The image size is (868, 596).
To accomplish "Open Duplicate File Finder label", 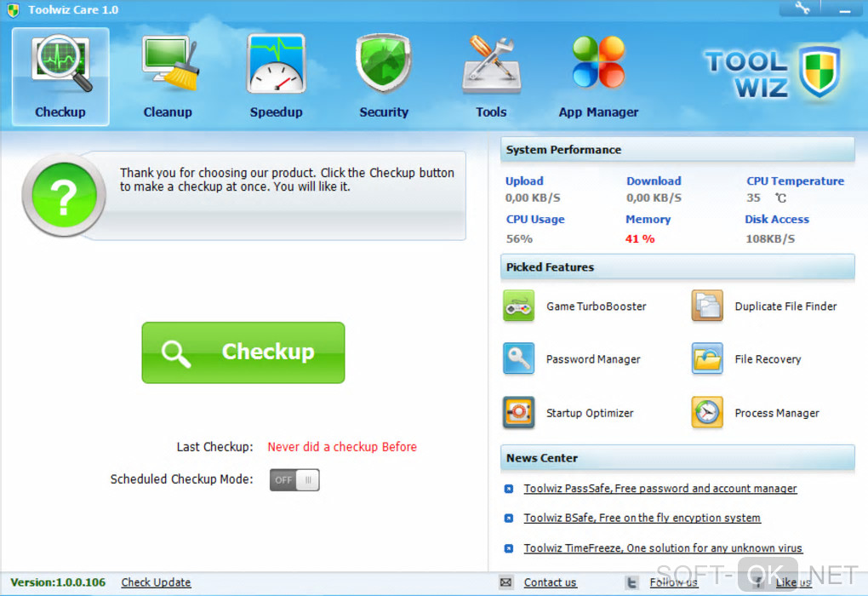I will pyautogui.click(x=785, y=307).
